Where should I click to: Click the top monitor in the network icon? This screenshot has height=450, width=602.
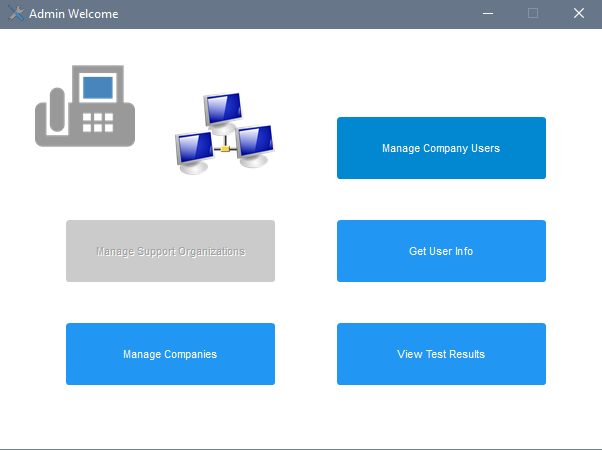pyautogui.click(x=223, y=108)
